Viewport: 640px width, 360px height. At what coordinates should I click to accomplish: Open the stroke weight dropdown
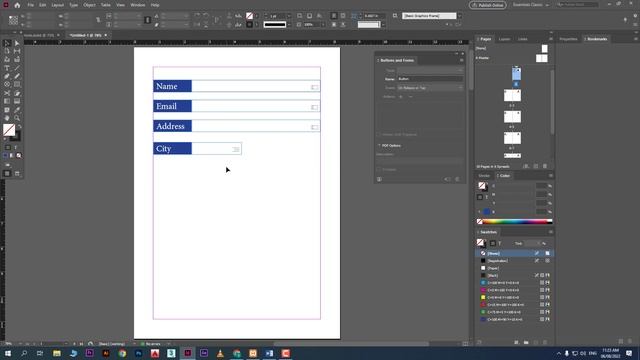[289, 16]
